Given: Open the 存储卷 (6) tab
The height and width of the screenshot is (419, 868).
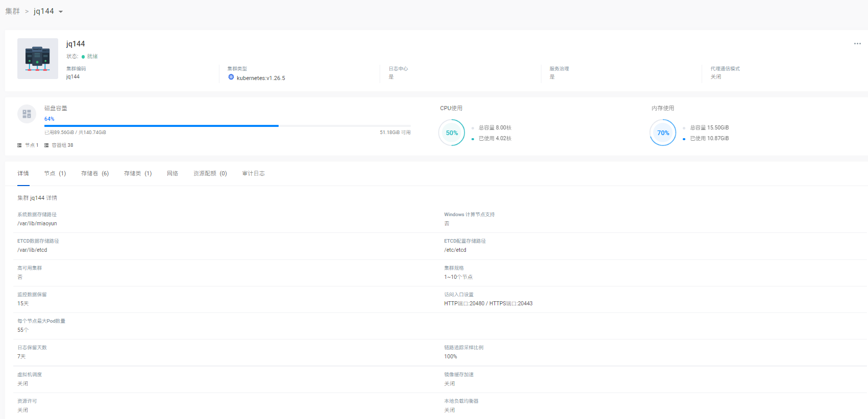Looking at the screenshot, I should point(95,173).
